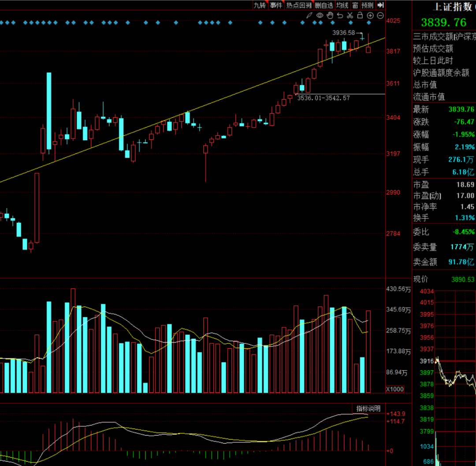Zoom in with the plus circle icon
The height and width of the screenshot is (466, 476).
tap(370, 15)
